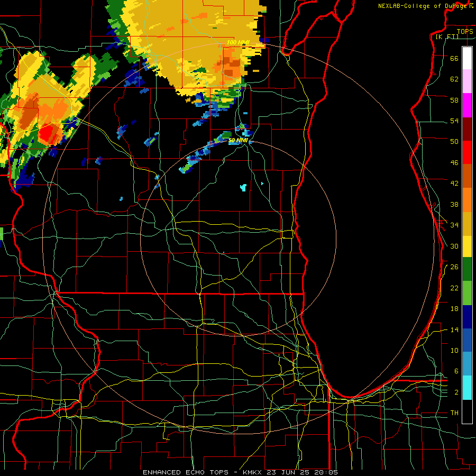The height and width of the screenshot is (476, 476).
Task: Click the 30 legend value
Action: pos(454,246)
